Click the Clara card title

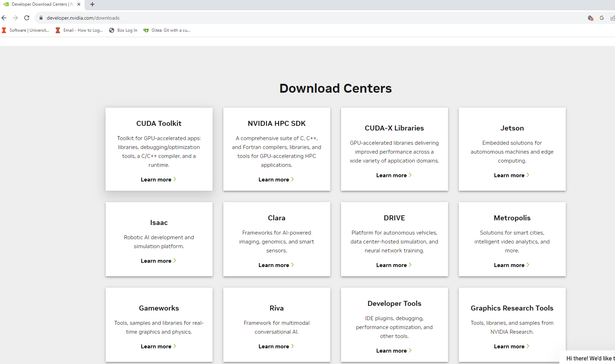276,218
